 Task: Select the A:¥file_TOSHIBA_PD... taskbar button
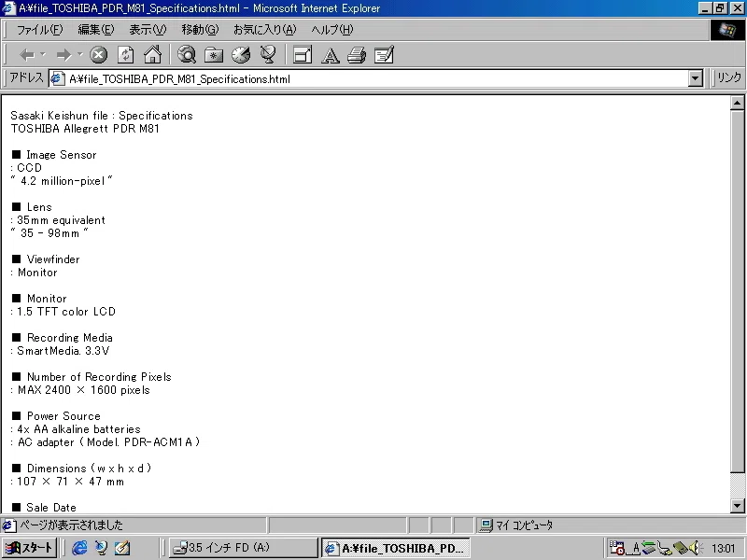(395, 548)
